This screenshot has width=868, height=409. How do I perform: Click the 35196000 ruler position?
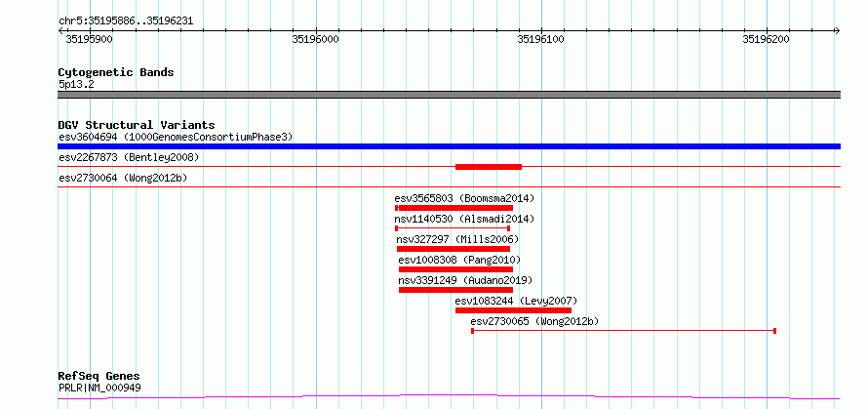tap(316, 39)
